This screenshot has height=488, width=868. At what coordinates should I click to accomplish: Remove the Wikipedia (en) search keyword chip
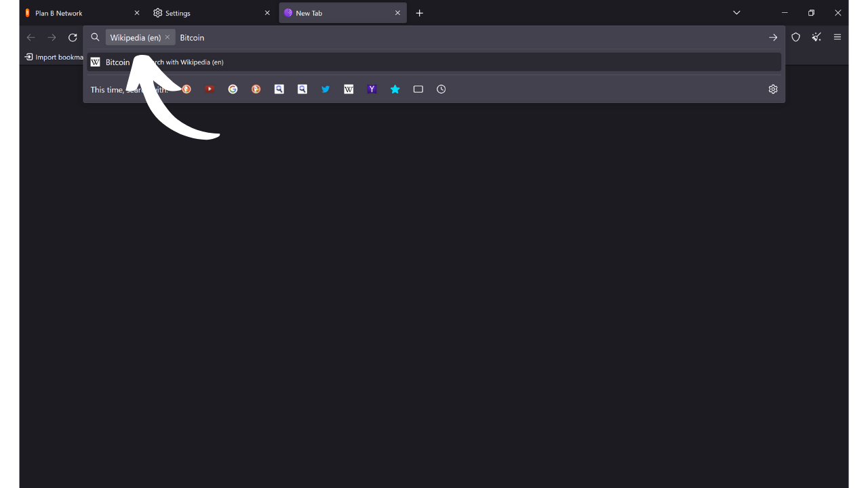pos(167,37)
